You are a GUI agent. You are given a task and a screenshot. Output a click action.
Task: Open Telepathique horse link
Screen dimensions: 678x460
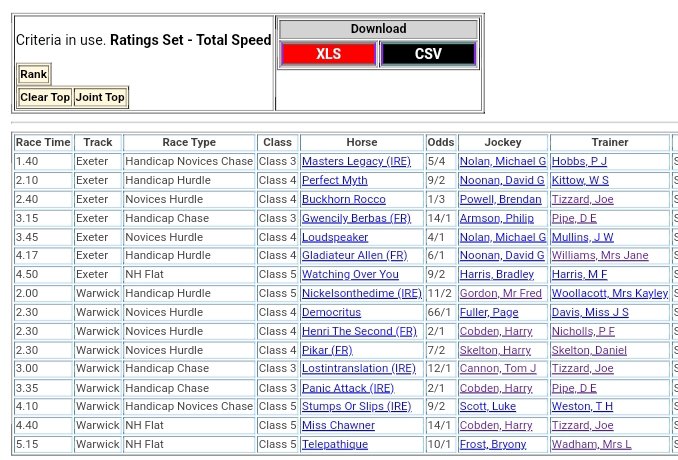coord(334,444)
